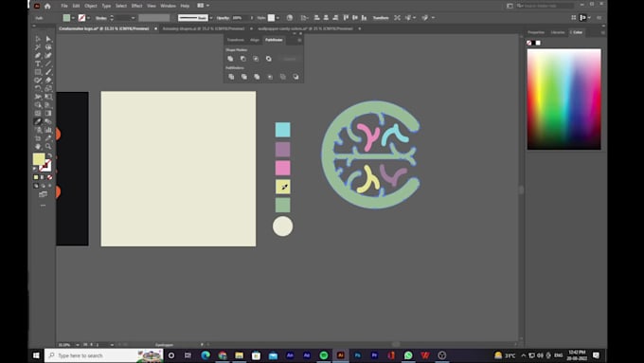The height and width of the screenshot is (363, 644).
Task: Apply the Trim pathfinder
Action: 244,77
